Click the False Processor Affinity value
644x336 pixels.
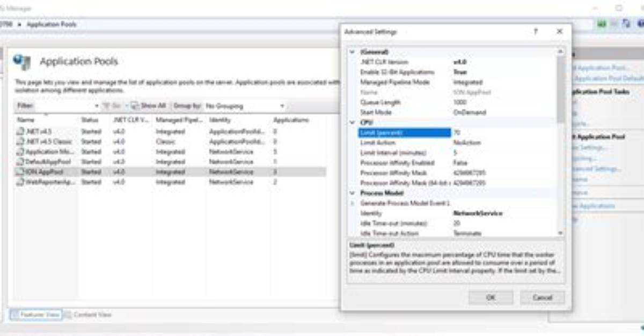[460, 163]
